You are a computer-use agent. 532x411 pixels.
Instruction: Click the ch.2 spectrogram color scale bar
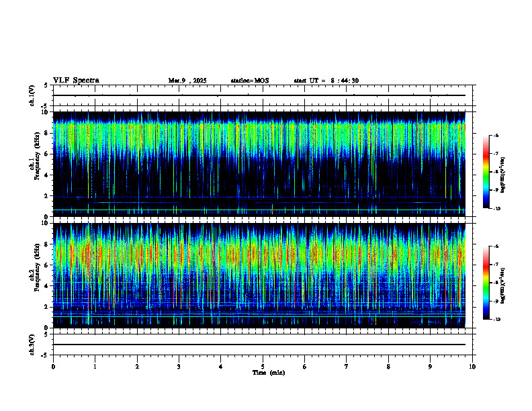point(486,283)
